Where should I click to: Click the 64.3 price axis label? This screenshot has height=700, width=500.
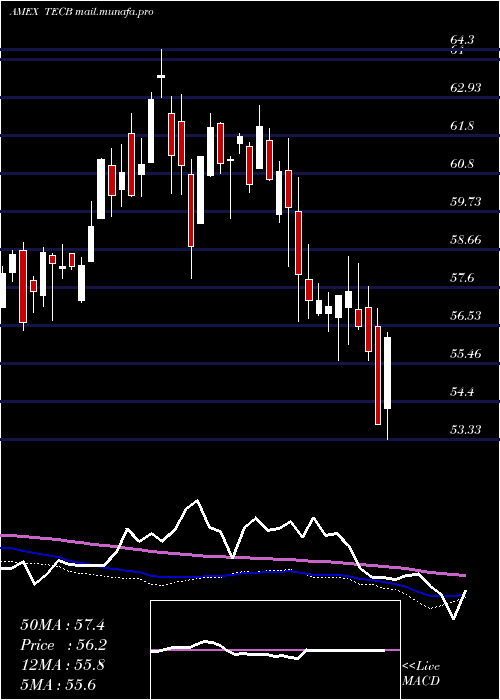(x=462, y=40)
